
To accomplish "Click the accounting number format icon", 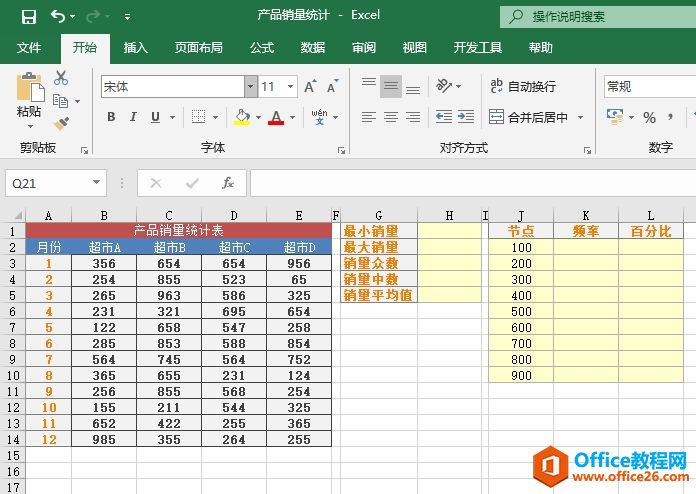I will (x=615, y=117).
